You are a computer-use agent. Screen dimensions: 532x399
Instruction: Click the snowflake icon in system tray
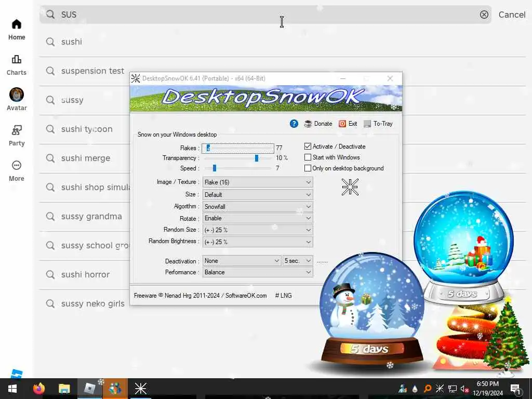440,389
